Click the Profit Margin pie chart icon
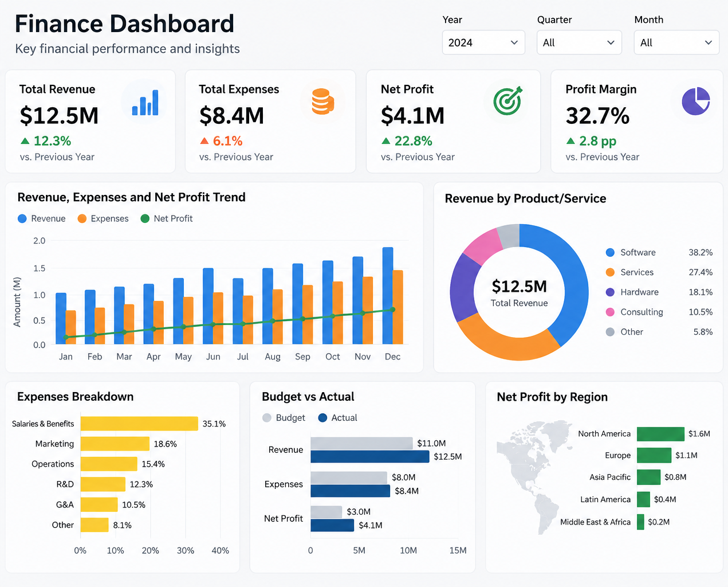728x587 pixels. pos(696,101)
